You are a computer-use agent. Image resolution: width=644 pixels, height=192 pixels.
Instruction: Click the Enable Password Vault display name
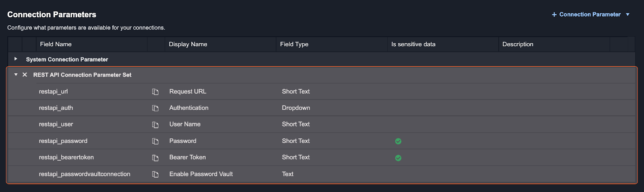[x=201, y=174]
